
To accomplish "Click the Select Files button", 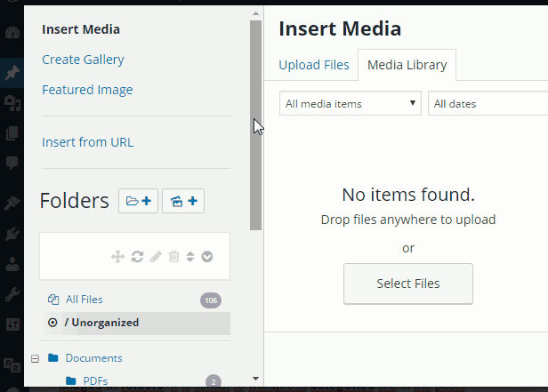I will click(407, 284).
